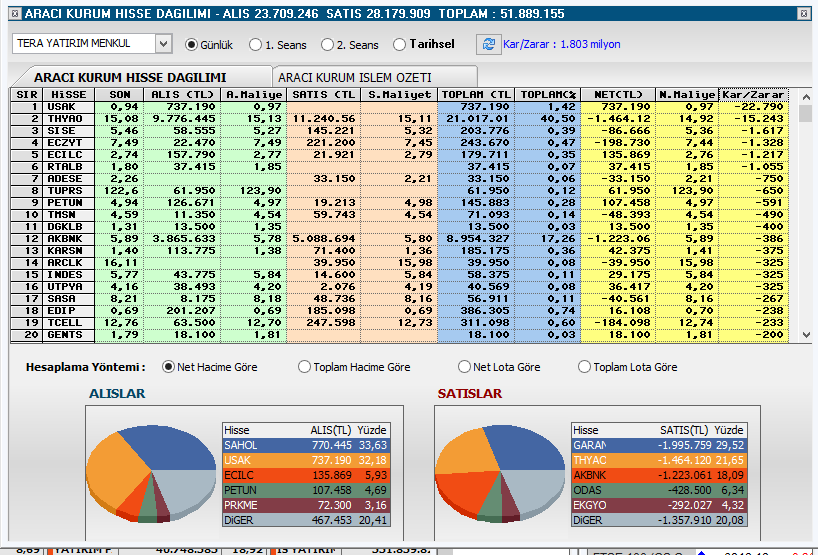Select the GENTS stock row
818x555 pixels.
[399, 335]
